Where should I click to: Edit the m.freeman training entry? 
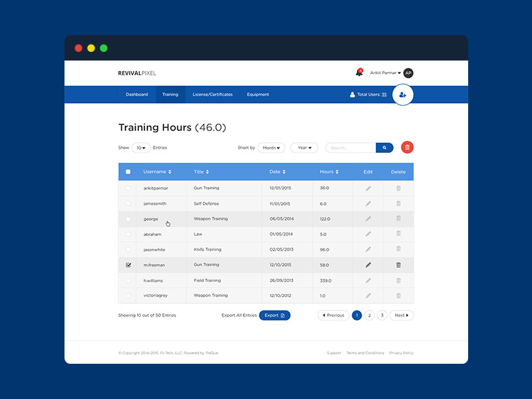[368, 265]
